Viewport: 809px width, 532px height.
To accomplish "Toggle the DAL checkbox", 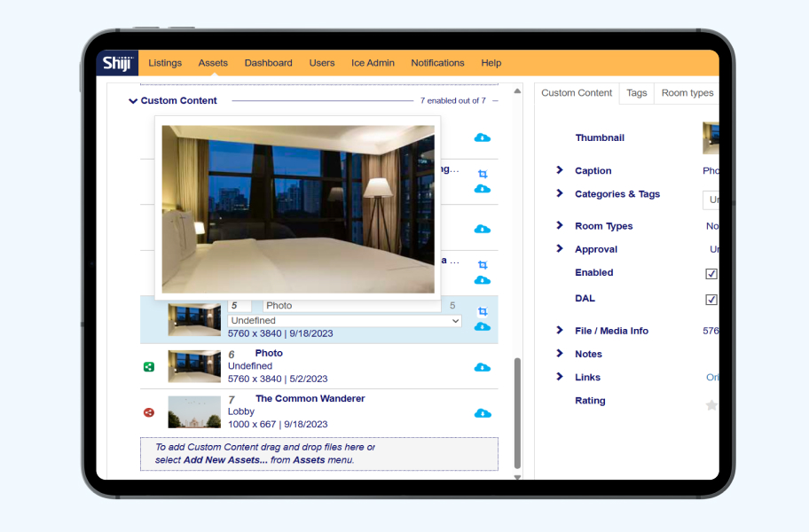I will (711, 300).
